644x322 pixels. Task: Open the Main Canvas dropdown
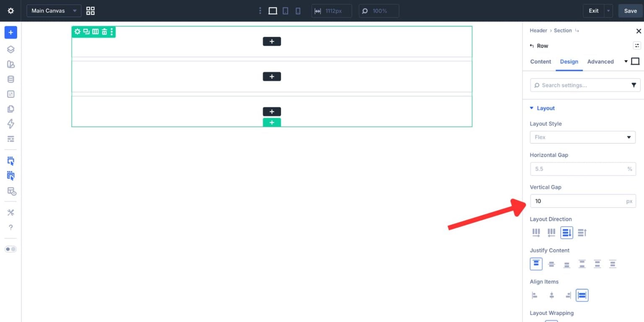pyautogui.click(x=54, y=11)
